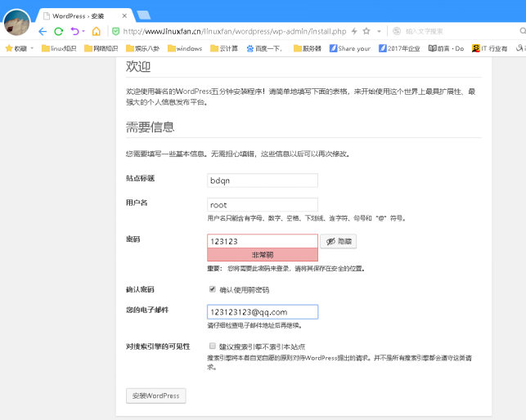Image resolution: width=526 pixels, height=420 pixels.
Task: Reload the page with the green refresh icon
Action: [x=59, y=32]
